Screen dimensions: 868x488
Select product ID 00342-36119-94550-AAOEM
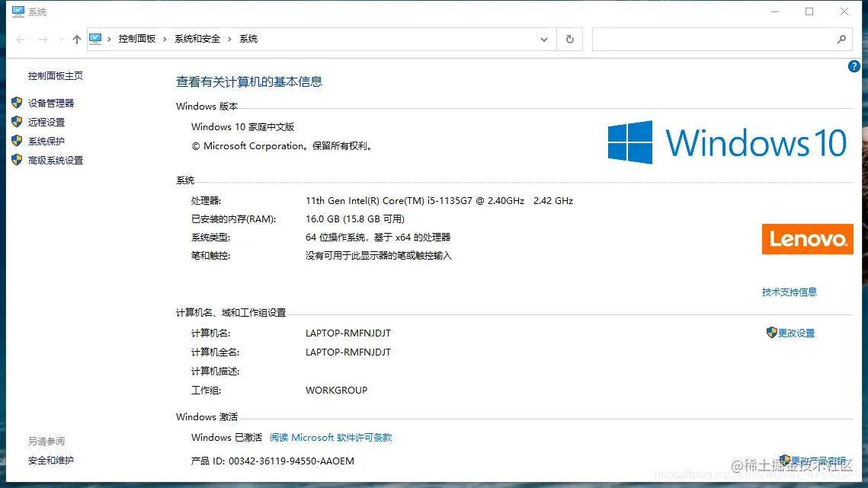point(291,461)
